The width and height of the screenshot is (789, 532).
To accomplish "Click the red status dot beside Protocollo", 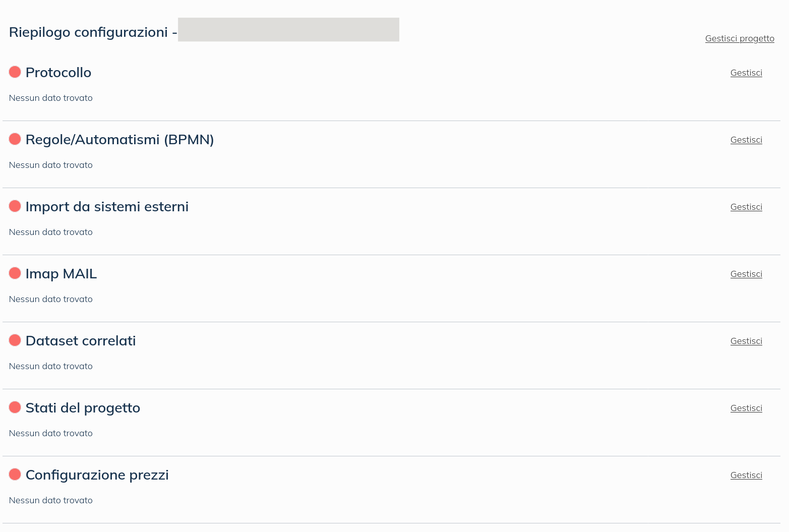I will [x=15, y=72].
